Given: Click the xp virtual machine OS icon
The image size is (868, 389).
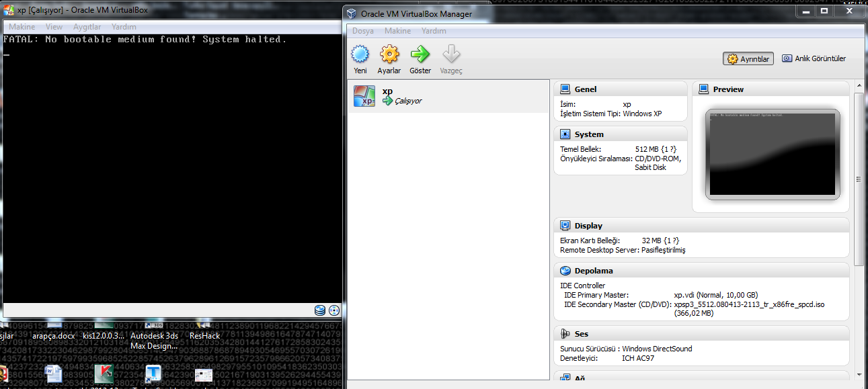Looking at the screenshot, I should (x=364, y=96).
